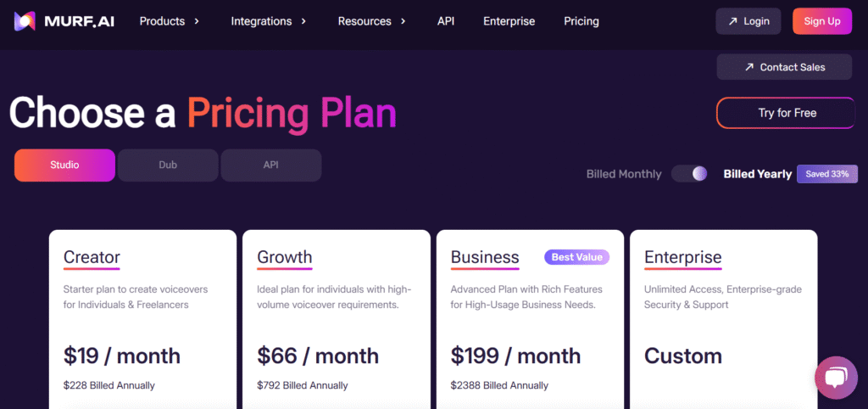This screenshot has width=868, height=409.
Task: Expand the Products menu chevron
Action: coord(197,21)
